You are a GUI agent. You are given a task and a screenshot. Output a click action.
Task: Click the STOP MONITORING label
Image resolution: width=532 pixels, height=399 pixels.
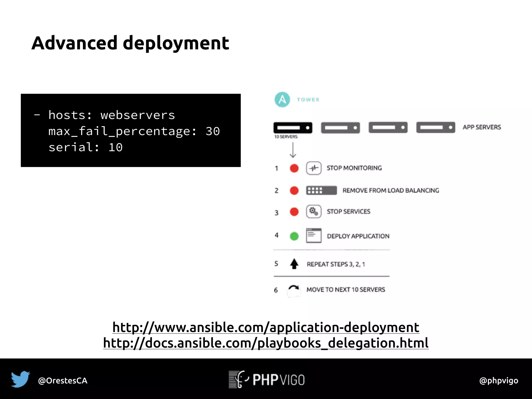tap(354, 168)
